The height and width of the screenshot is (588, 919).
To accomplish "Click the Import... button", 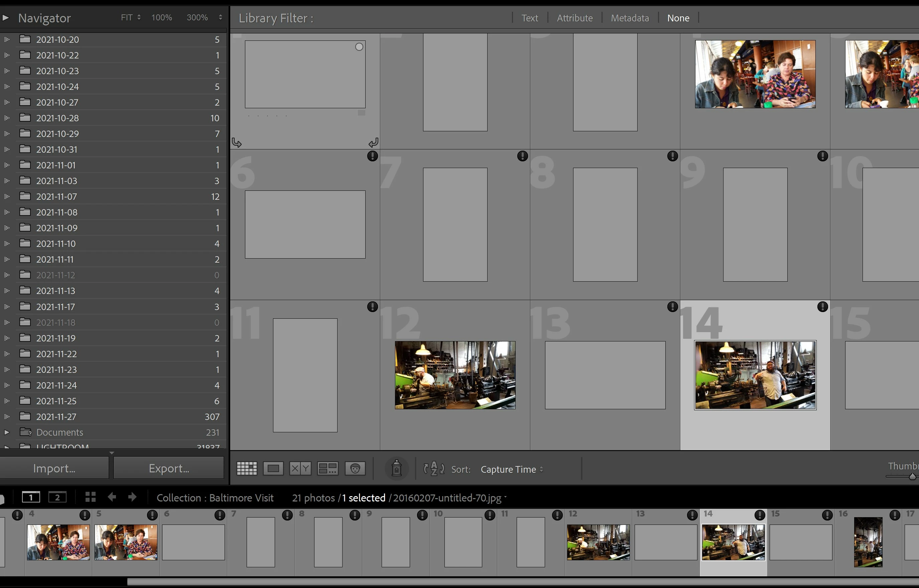I will (x=54, y=468).
